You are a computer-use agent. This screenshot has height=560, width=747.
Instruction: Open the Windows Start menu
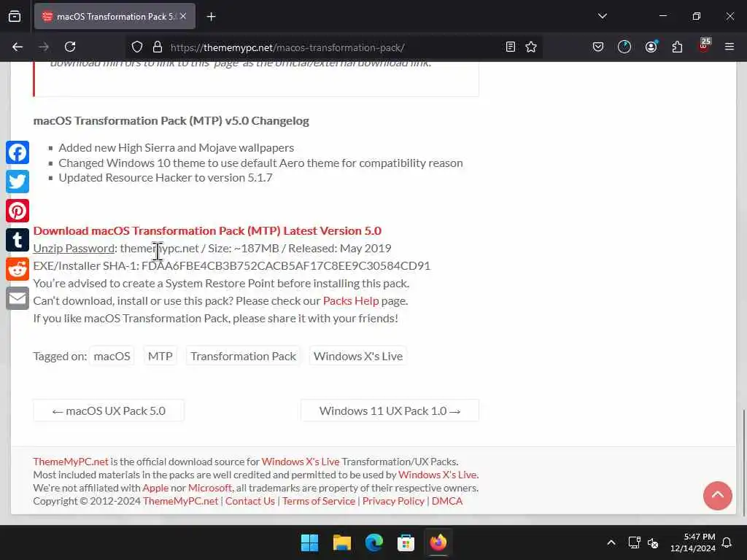pos(309,542)
